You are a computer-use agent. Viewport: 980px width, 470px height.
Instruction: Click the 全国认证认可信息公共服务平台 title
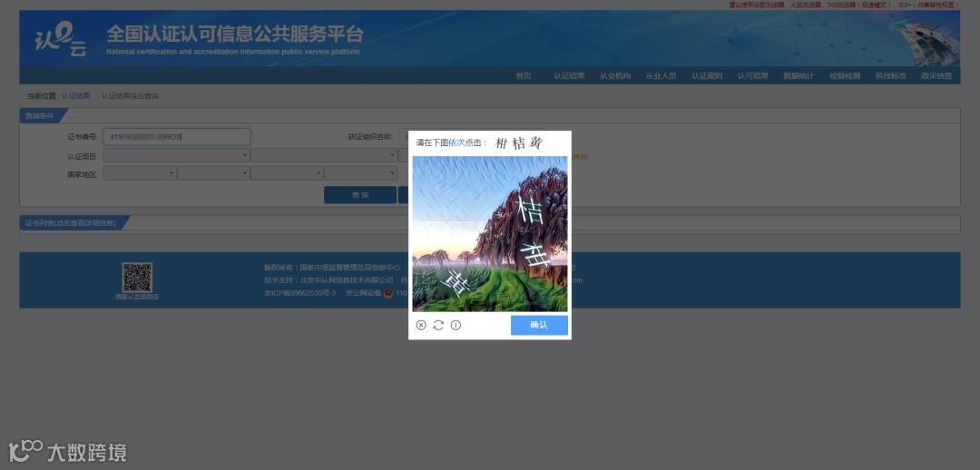(x=234, y=34)
